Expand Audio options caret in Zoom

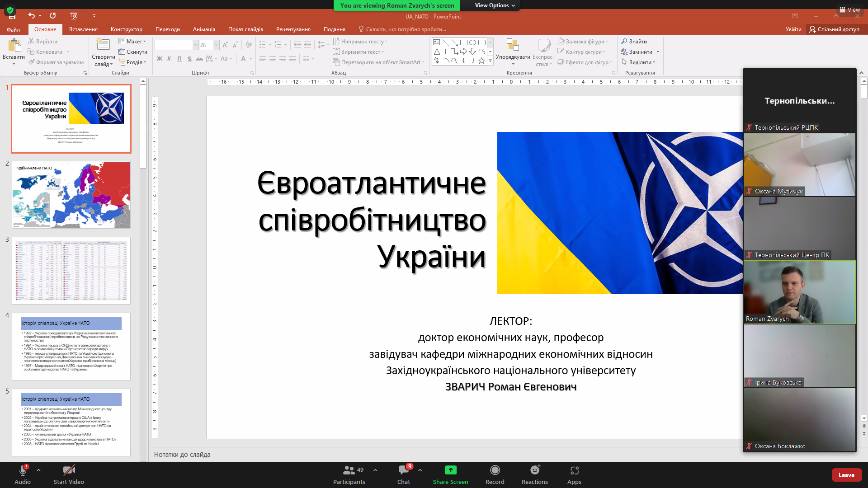38,470
